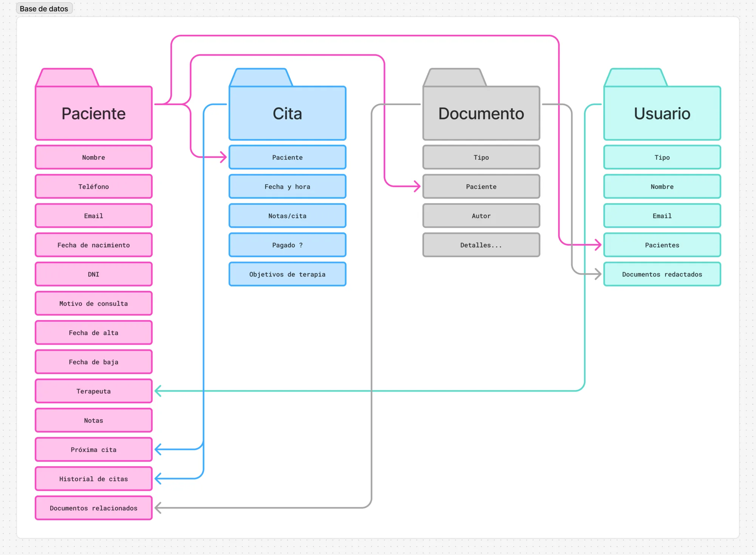Click the 'Fecha y hora' box
756x555 pixels.
tap(287, 187)
